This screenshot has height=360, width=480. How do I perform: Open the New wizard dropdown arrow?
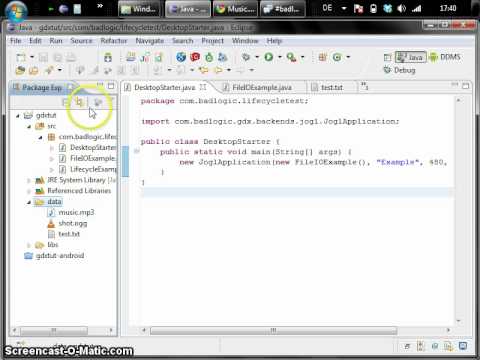[x=32, y=57]
